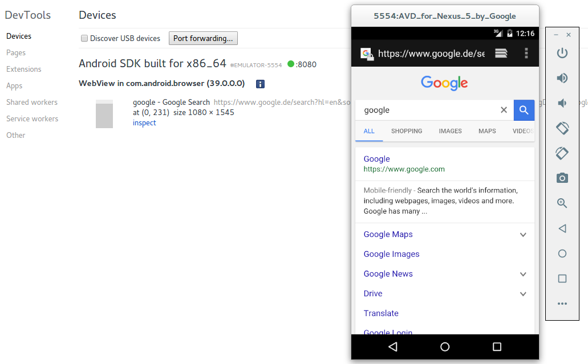Switch to the MAPS tab
The width and height of the screenshot is (588, 364).
coord(487,131)
